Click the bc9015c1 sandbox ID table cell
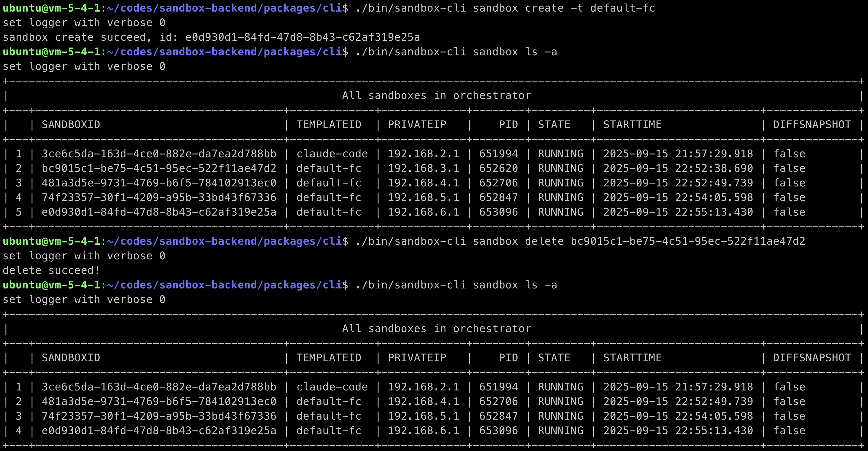The width and height of the screenshot is (868, 451). tap(159, 168)
